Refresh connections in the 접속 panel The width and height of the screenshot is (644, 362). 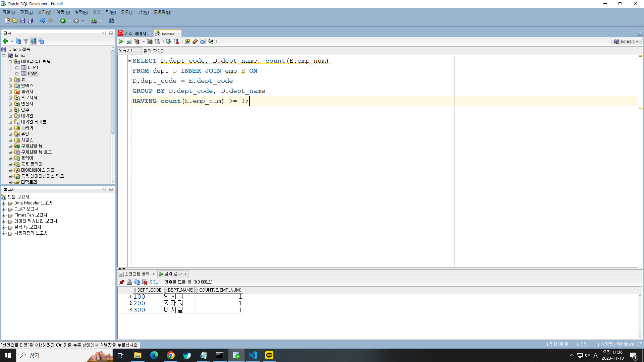tap(18, 41)
